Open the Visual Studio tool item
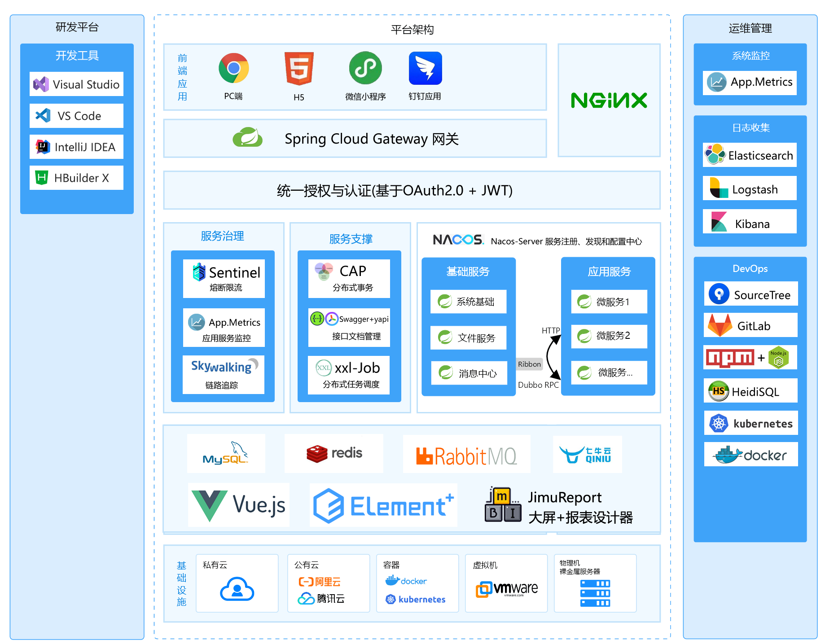Screen dimensions: 825x644 [x=76, y=84]
